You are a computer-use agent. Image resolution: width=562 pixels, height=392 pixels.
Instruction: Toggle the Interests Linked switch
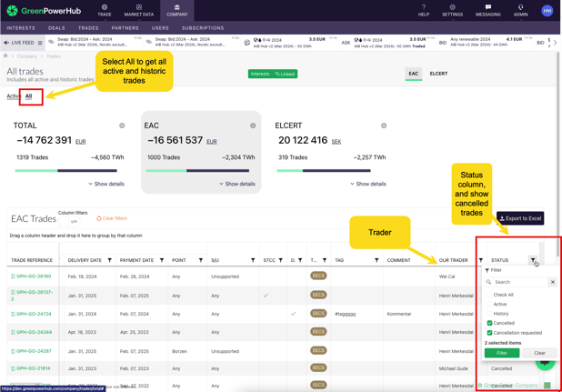click(x=273, y=74)
